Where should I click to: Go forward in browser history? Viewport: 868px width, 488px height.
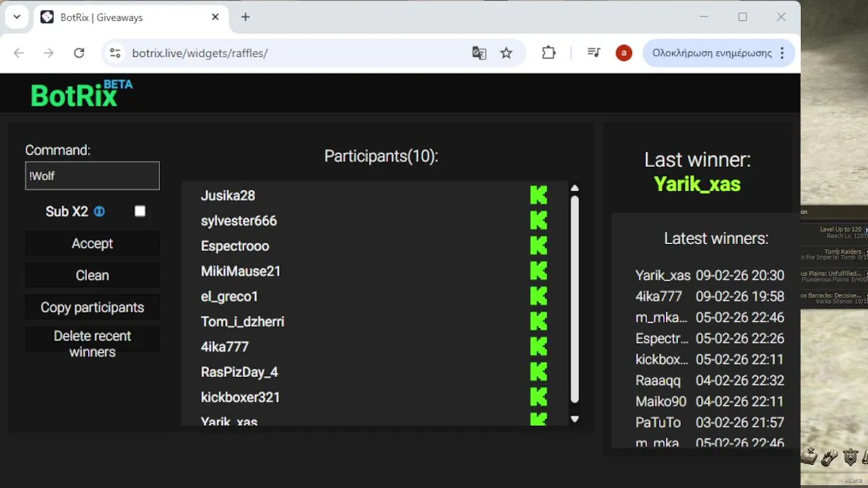(48, 53)
